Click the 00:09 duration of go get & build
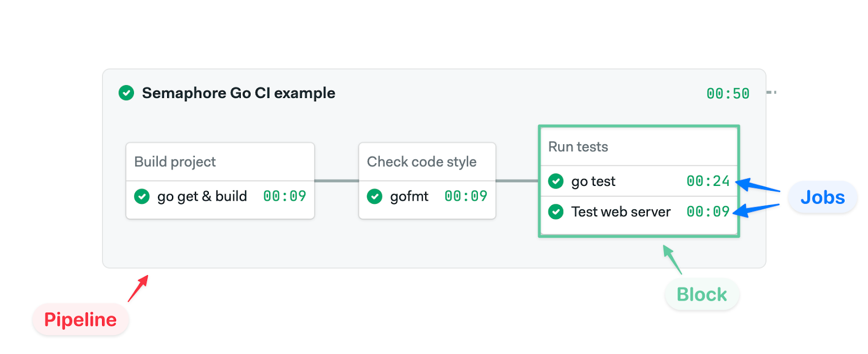 285,196
